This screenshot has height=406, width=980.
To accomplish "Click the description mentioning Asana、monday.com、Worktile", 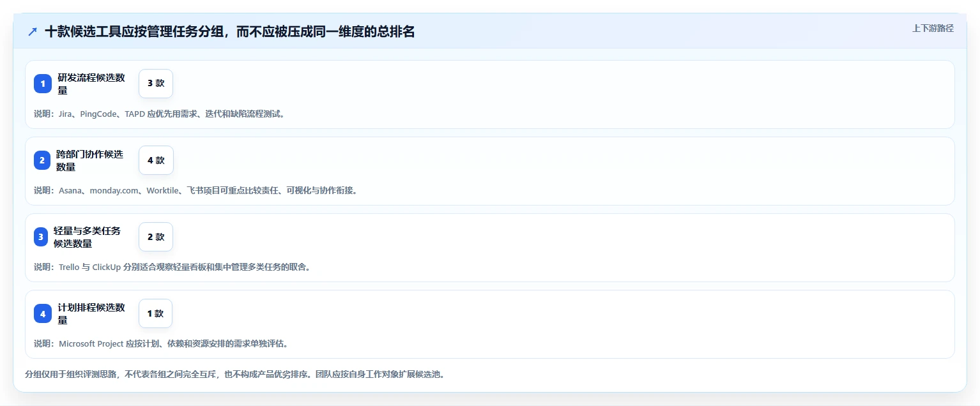I will 195,191.
